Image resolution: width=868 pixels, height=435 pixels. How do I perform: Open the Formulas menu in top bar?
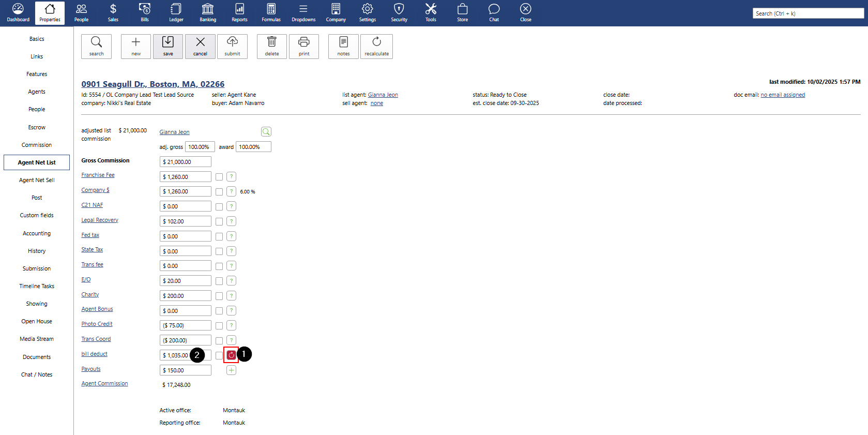[x=271, y=13]
